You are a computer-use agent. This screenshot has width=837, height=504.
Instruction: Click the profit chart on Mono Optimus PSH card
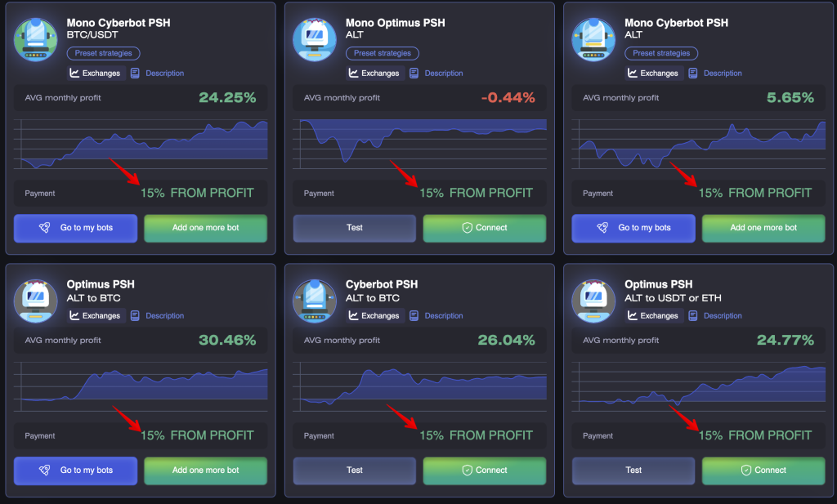click(x=419, y=144)
